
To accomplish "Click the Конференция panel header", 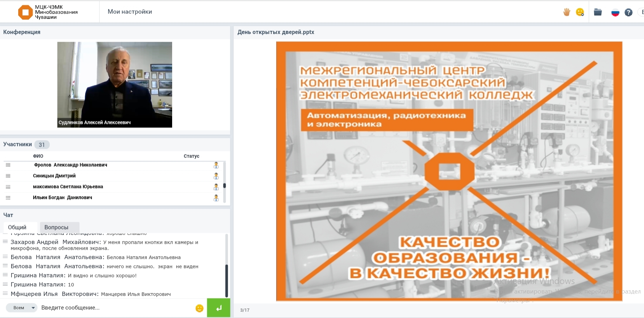I will click(x=22, y=32).
